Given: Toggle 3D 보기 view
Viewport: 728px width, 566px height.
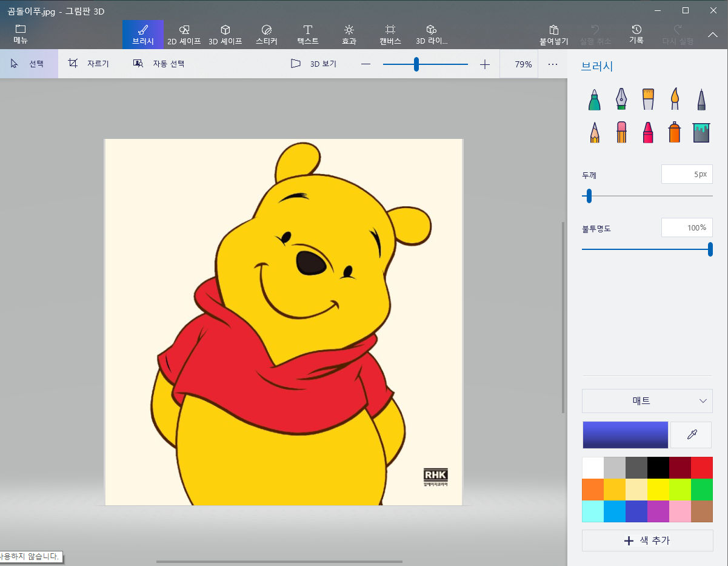Looking at the screenshot, I should (313, 64).
